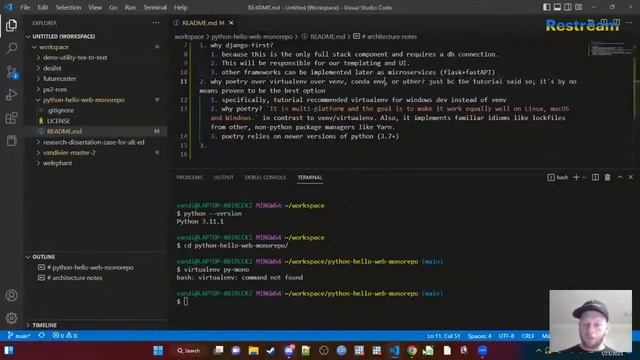640x360 pixels.
Task: Collapse the workspace root folder
Action: pyautogui.click(x=53, y=47)
